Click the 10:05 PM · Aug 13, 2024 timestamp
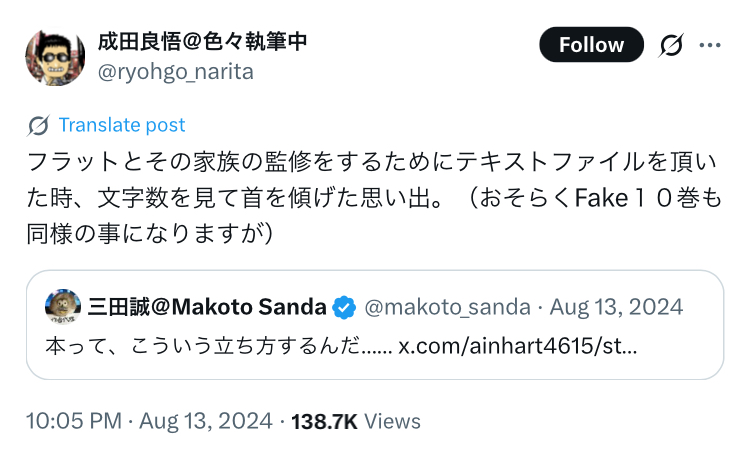The image size is (750, 454). (x=150, y=421)
